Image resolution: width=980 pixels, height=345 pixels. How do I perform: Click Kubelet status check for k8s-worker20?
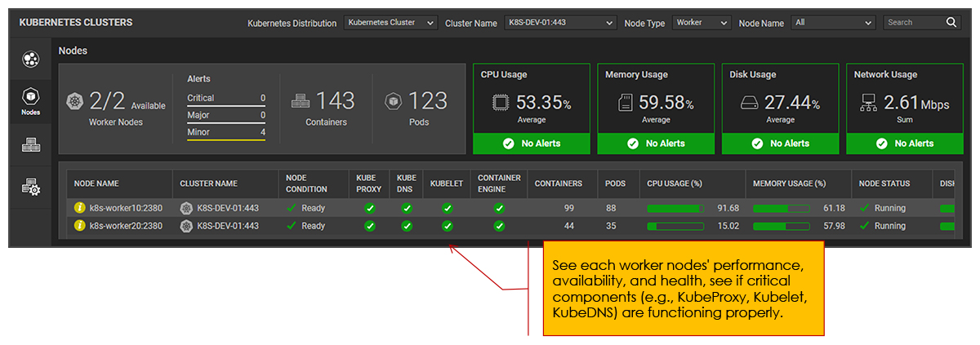447,226
